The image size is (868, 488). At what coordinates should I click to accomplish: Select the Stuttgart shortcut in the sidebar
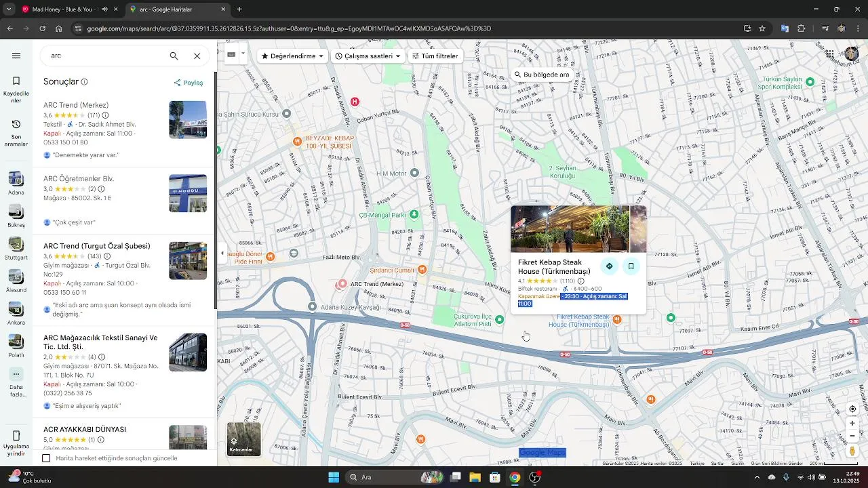16,249
